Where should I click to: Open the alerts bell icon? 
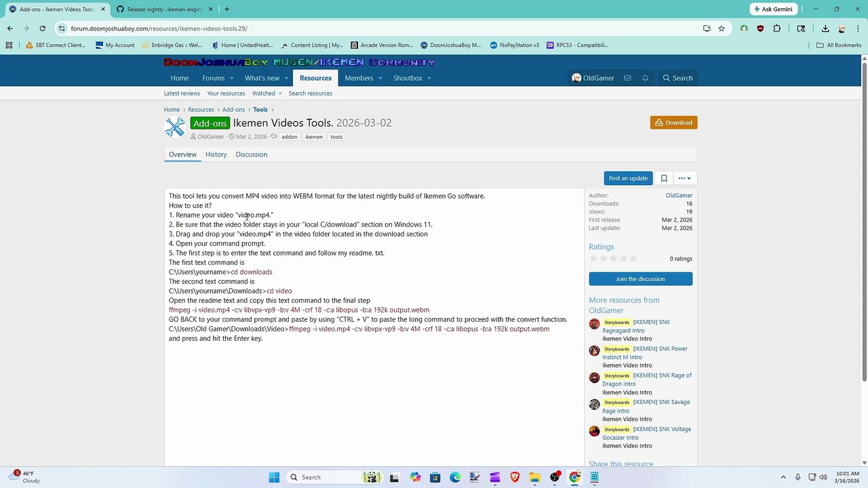tap(645, 78)
